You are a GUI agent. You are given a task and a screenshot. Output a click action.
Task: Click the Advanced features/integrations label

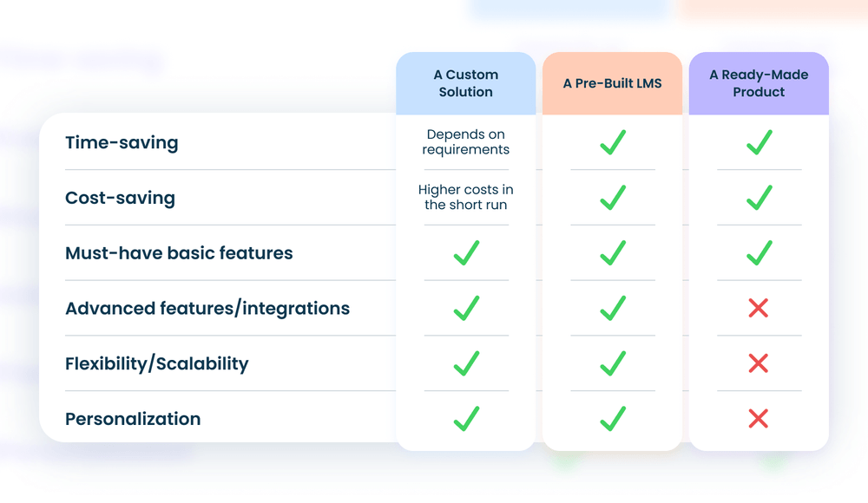[x=207, y=309]
